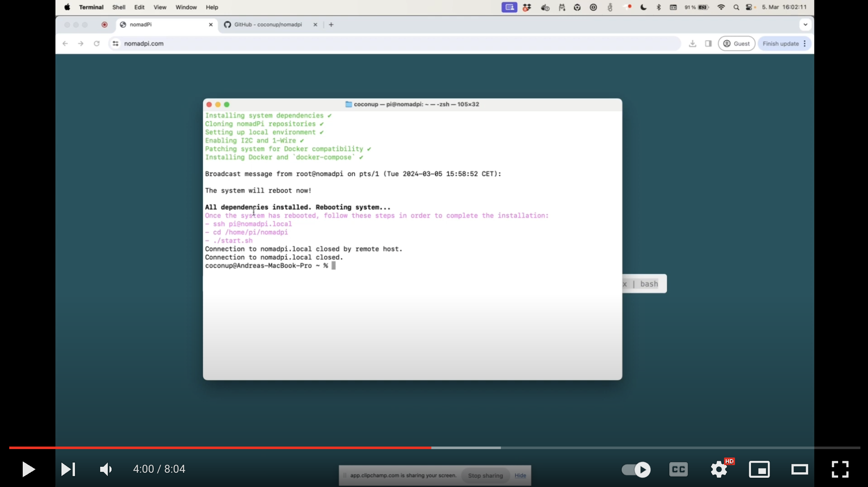This screenshot has width=868, height=487.
Task: Toggle the autoplay switch
Action: coord(636,469)
